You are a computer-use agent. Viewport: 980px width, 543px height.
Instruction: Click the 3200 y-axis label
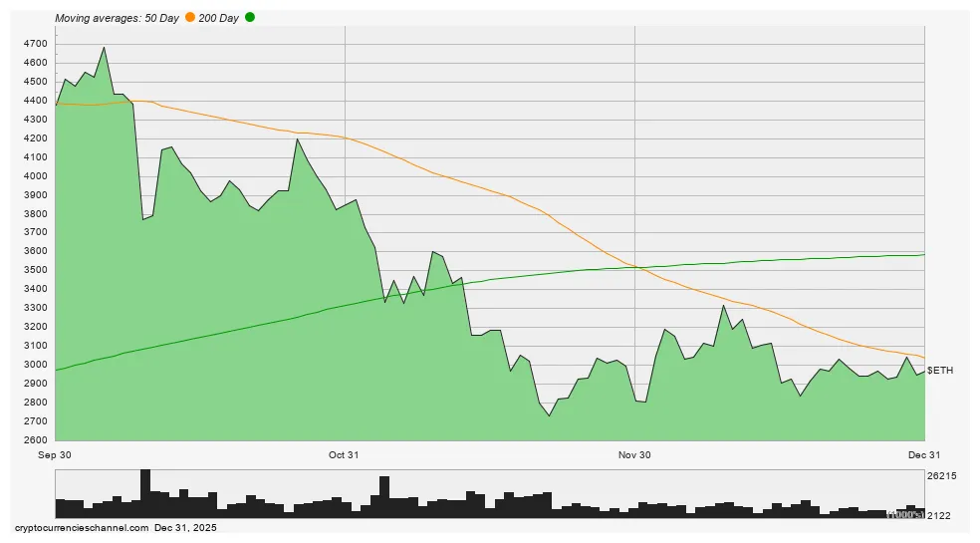point(35,327)
